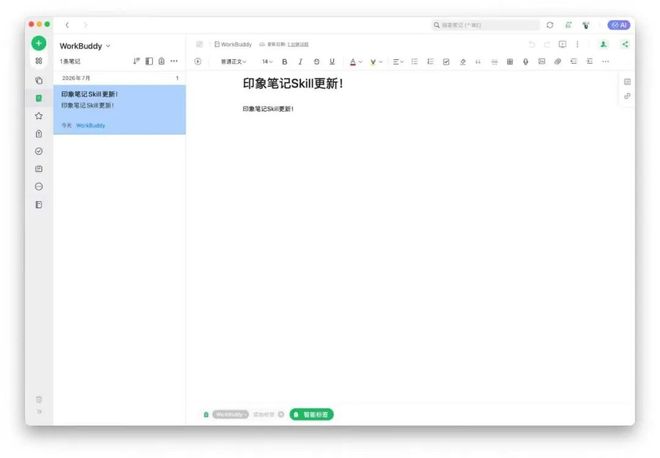Click the top bar icon left of the AI button
Screen dimensions: 660x458
point(586,25)
